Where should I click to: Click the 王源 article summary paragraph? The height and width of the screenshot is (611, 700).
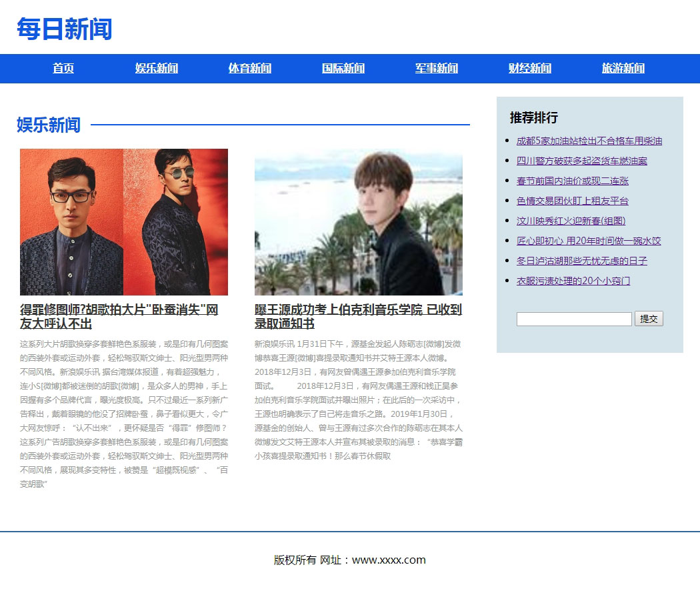click(x=359, y=400)
